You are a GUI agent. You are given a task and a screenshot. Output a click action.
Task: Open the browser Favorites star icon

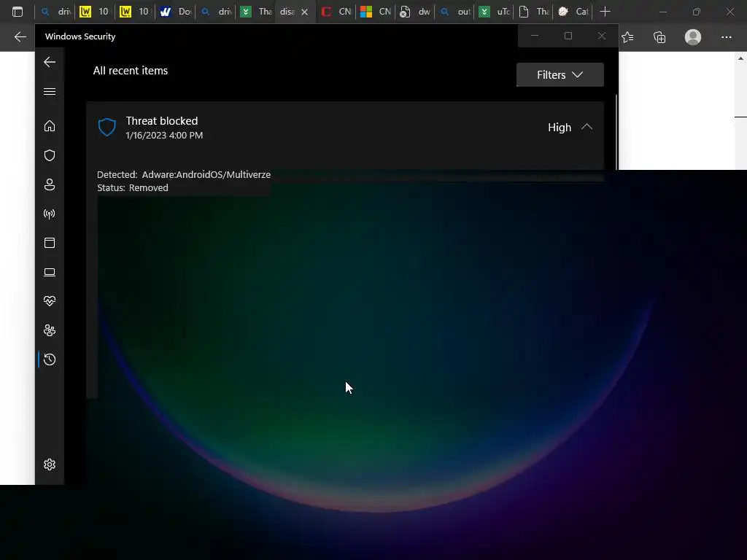[628, 37]
